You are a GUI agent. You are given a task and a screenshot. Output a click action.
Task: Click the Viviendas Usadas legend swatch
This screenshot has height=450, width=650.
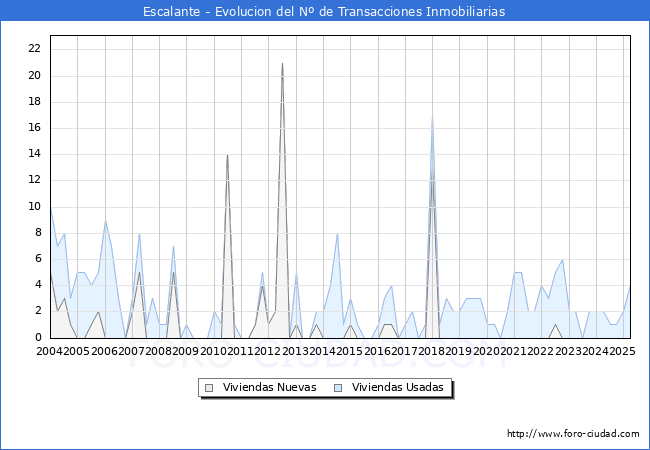click(338, 388)
